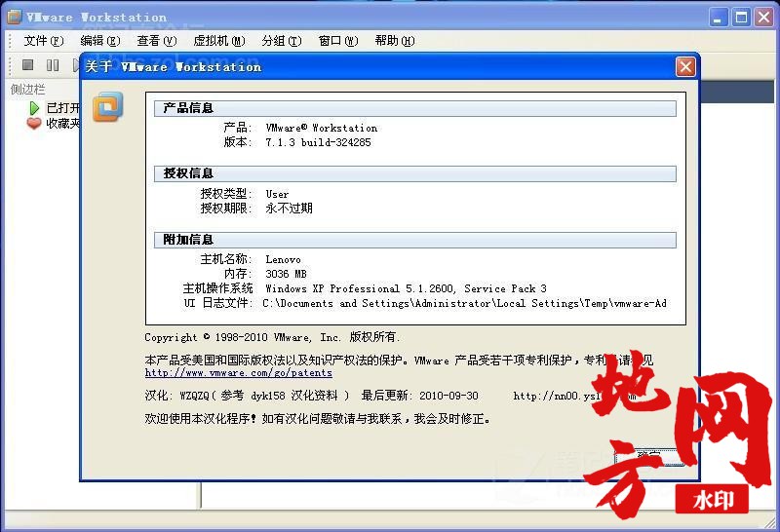The height and width of the screenshot is (532, 780).
Task: Open the 帮助(H) menu
Action: point(395,41)
